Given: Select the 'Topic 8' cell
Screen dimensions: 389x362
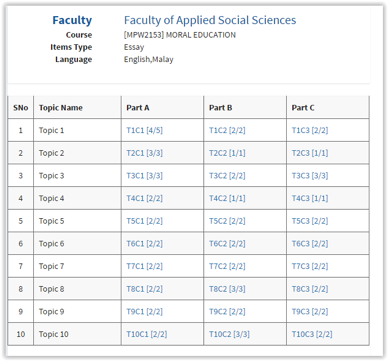Looking at the screenshot, I should click(x=77, y=289).
